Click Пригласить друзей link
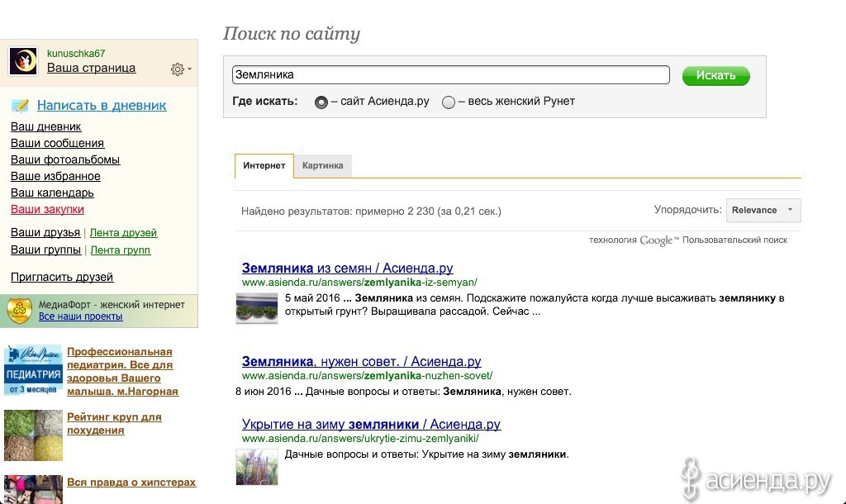846x504 pixels. (x=62, y=277)
